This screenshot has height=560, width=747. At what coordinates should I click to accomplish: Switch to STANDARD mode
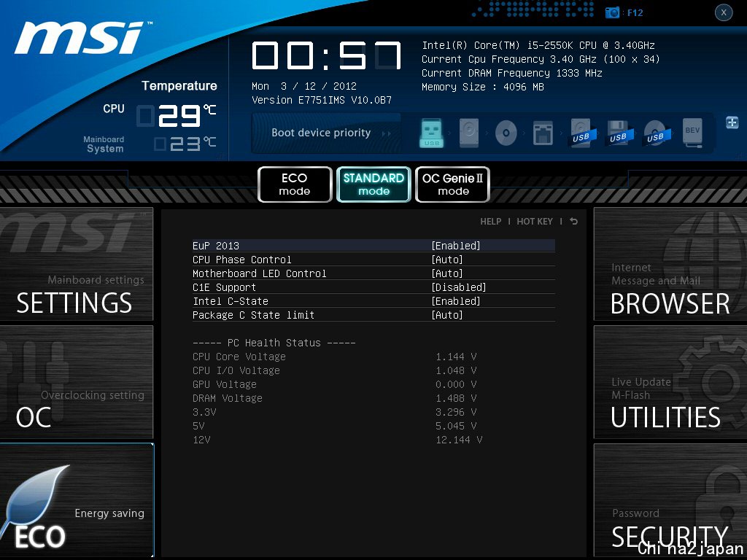(x=373, y=184)
